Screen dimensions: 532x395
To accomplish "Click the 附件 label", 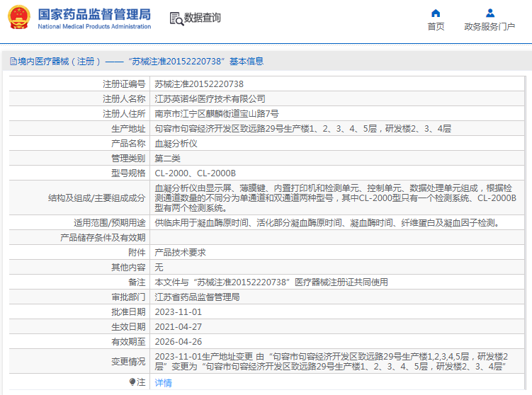I will tap(137, 253).
